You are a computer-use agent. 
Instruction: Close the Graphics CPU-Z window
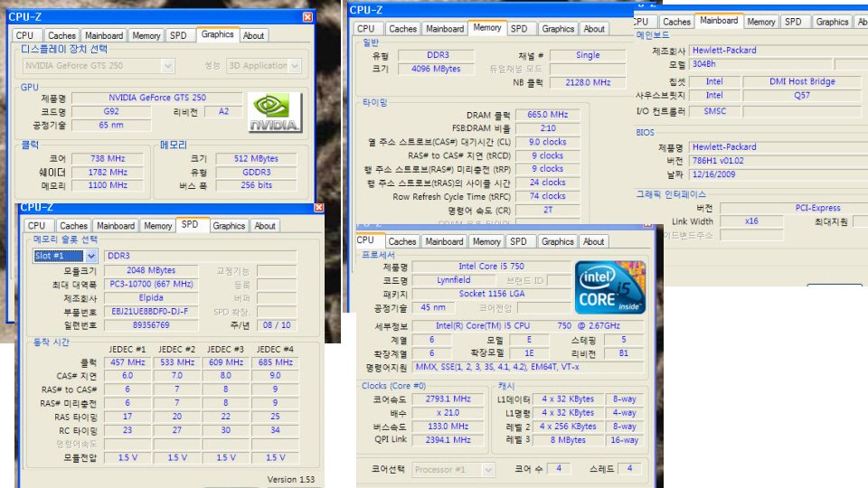[x=307, y=17]
